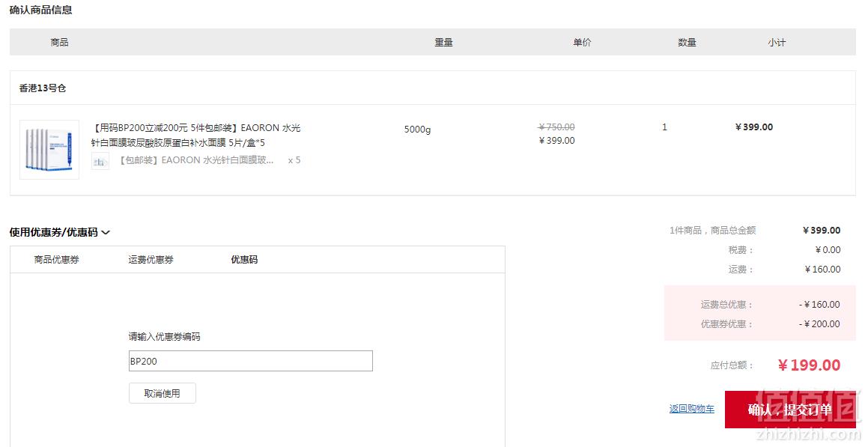This screenshot has height=447, width=868.
Task: Click the ¥399.00 unit price
Action: (x=557, y=141)
